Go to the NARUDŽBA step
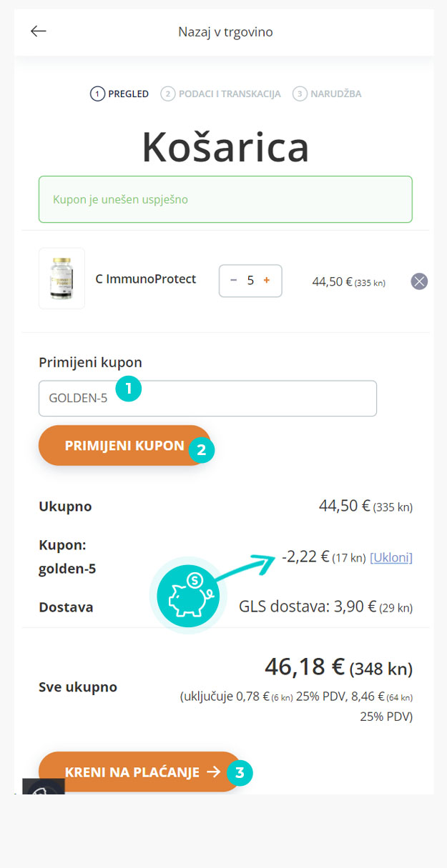 pos(327,94)
